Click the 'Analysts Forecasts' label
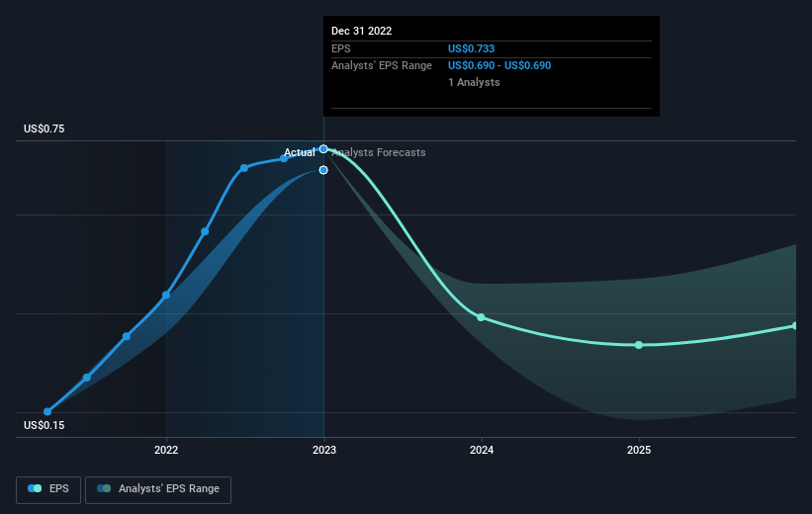 coord(379,152)
